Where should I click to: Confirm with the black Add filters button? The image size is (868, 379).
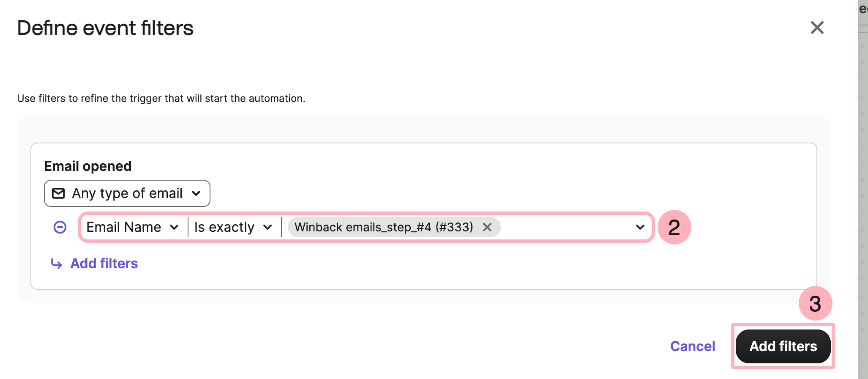783,346
